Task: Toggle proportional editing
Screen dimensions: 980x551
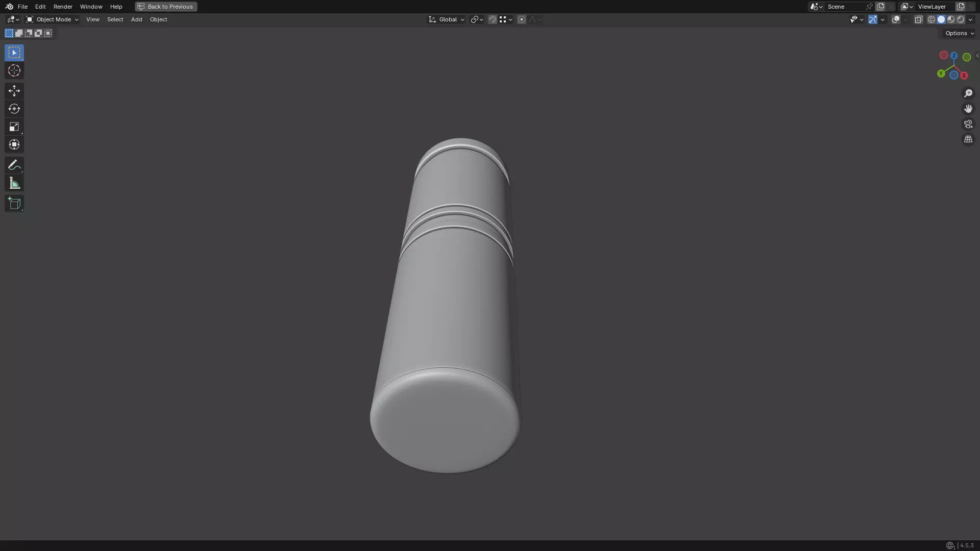Action: [x=522, y=19]
